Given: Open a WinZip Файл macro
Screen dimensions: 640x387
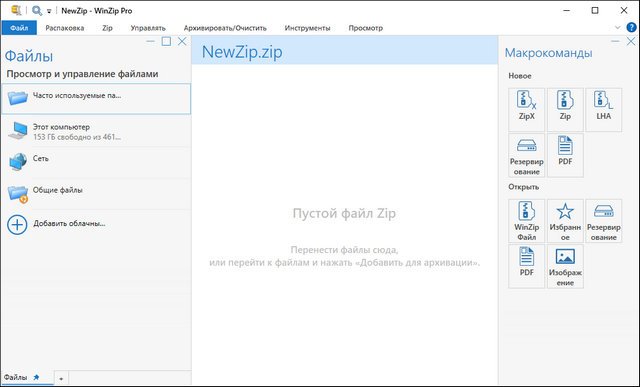Looking at the screenshot, I should (x=527, y=221).
